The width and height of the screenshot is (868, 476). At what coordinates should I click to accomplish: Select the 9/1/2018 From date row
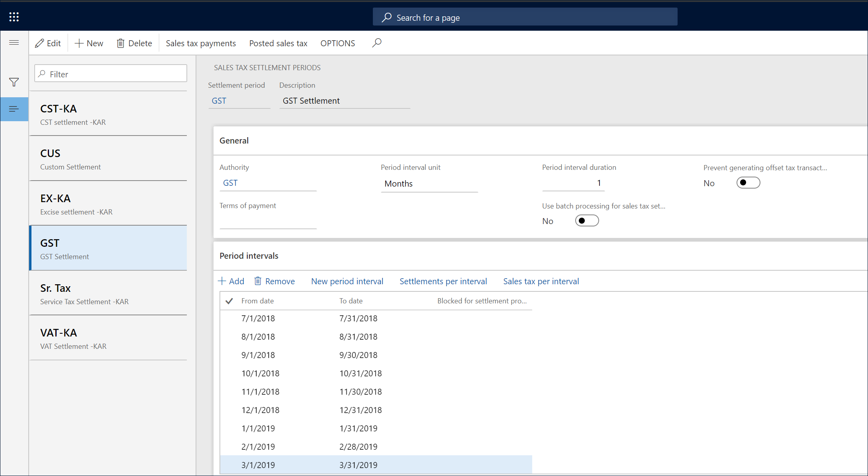[258, 355]
